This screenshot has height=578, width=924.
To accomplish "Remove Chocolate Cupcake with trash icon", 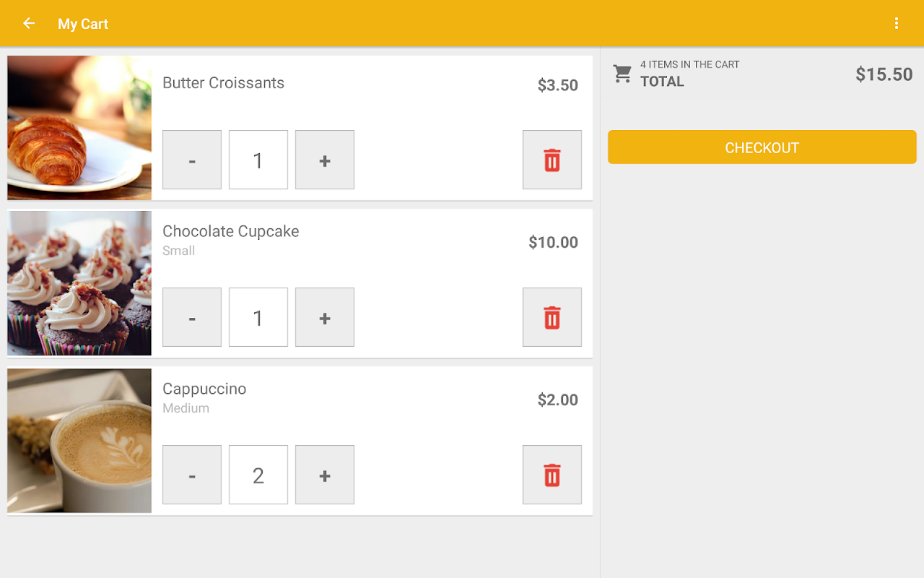I will [x=552, y=317].
